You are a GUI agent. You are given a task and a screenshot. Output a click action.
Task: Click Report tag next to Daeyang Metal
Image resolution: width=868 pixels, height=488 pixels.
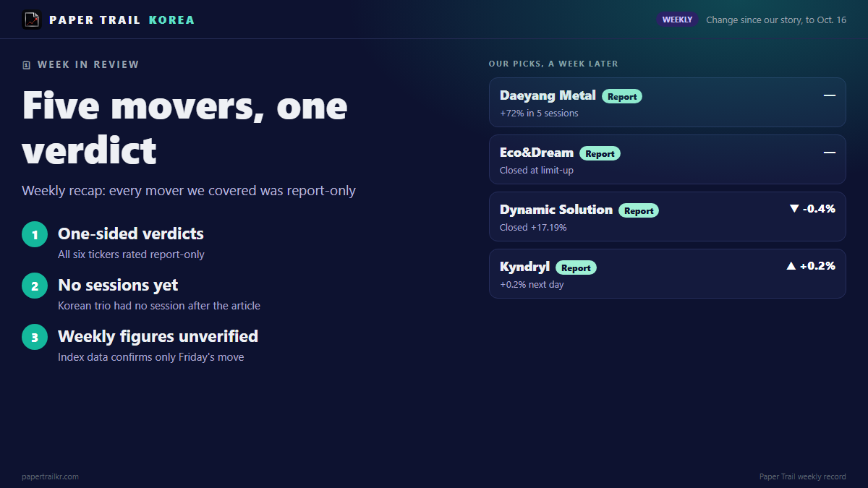coord(622,96)
